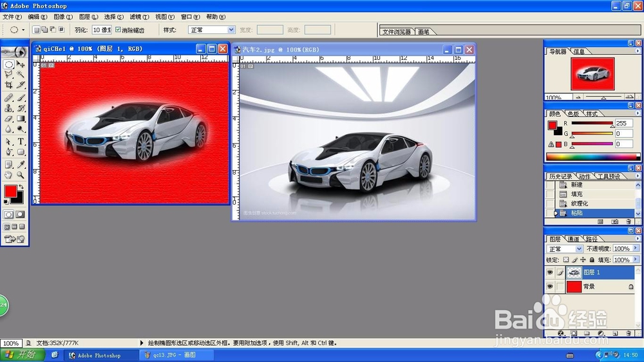Select the Gradient tool
644x362 pixels.
coord(21,119)
